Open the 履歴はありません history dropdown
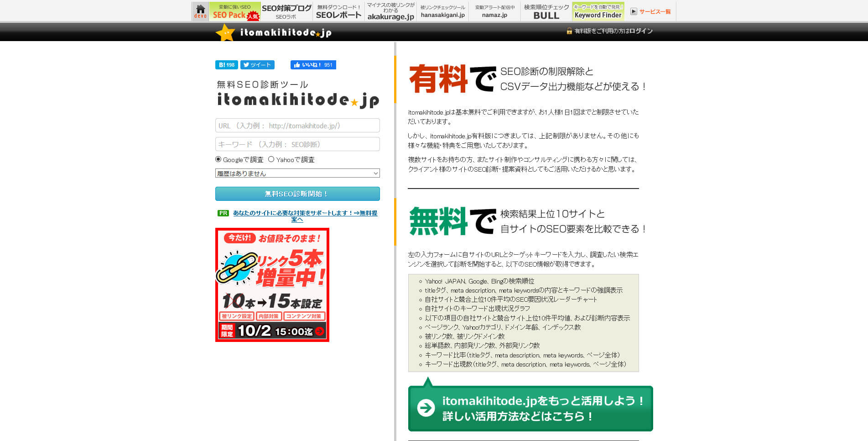 [297, 173]
